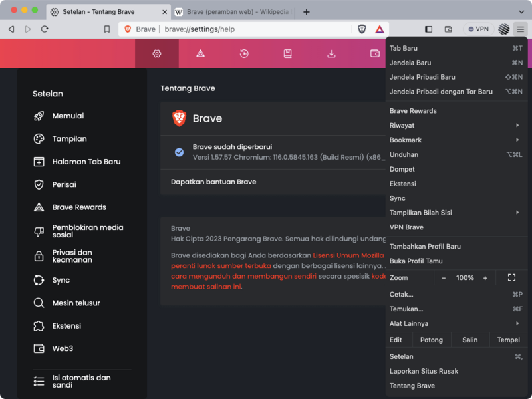Click the Brave Rewards triangle icon in address bar

pos(379,29)
